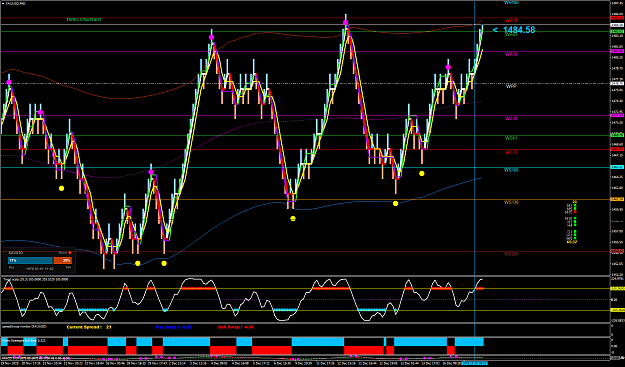Select the WS200 support level label
Image resolution: width=625 pixels, height=367 pixels.
coord(511,254)
